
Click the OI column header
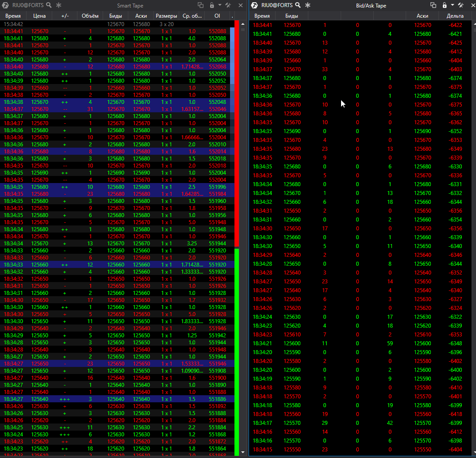click(217, 16)
